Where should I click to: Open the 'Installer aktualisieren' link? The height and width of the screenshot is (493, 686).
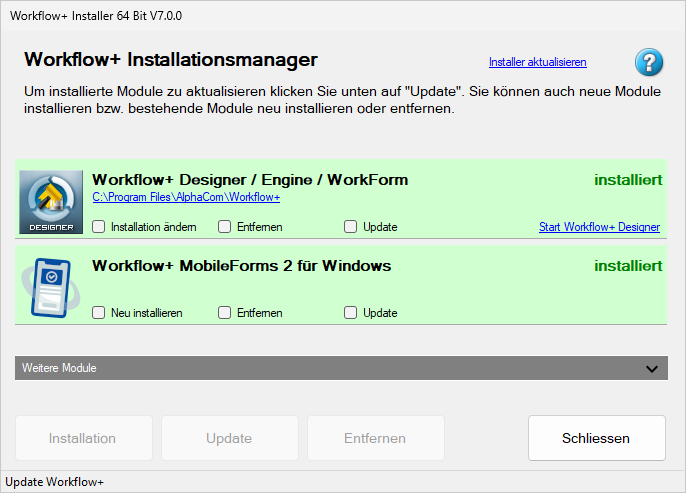click(538, 62)
